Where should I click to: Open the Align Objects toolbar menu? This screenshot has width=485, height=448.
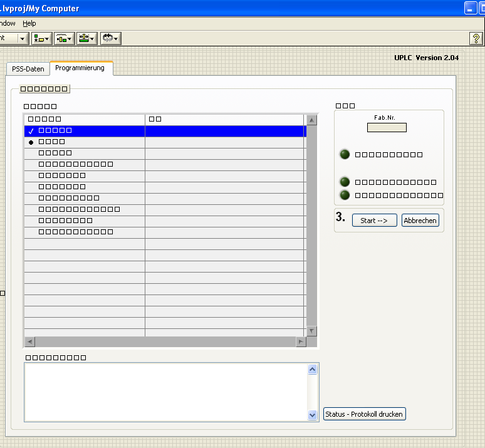point(42,39)
